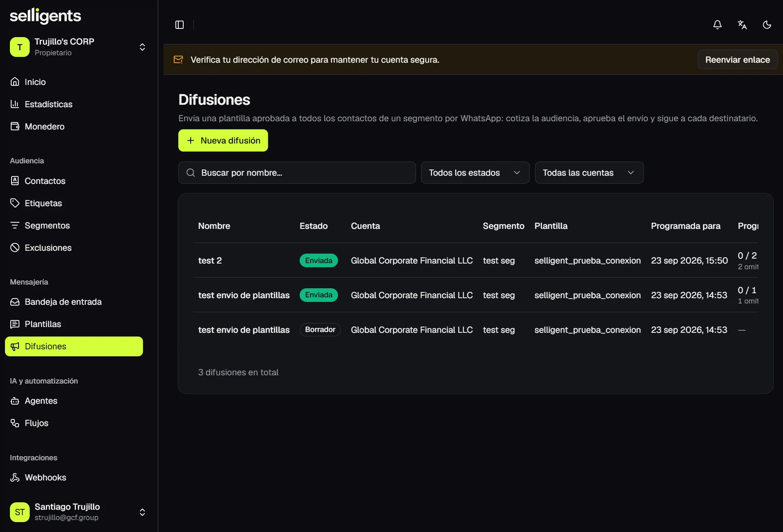
Task: Click the Flujos workflow icon
Action: tap(15, 423)
